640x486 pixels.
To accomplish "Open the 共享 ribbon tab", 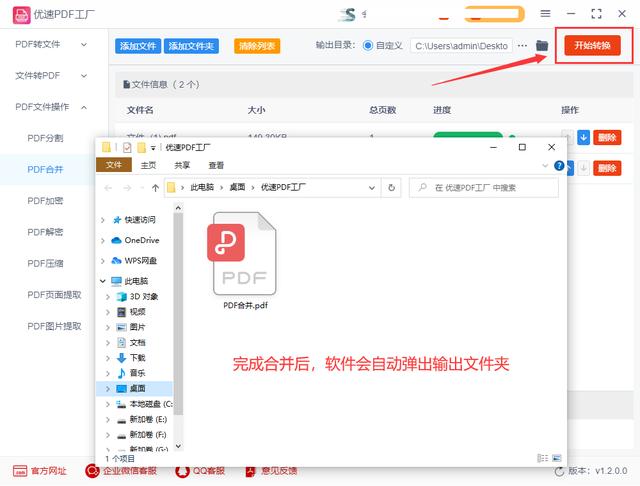I will click(182, 165).
